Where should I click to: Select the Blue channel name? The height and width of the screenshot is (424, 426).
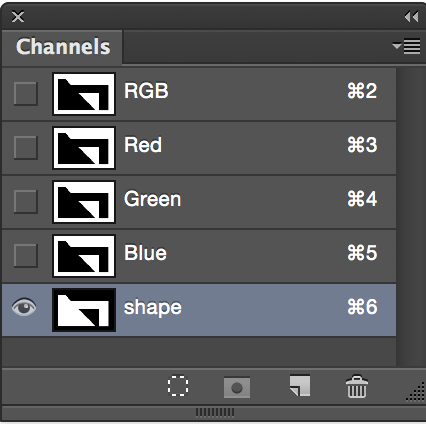tap(145, 253)
